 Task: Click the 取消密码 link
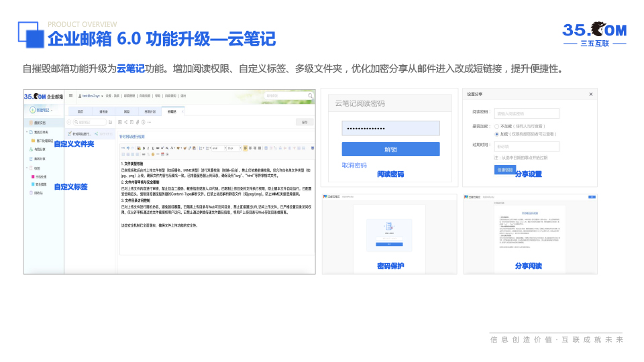pyautogui.click(x=354, y=165)
